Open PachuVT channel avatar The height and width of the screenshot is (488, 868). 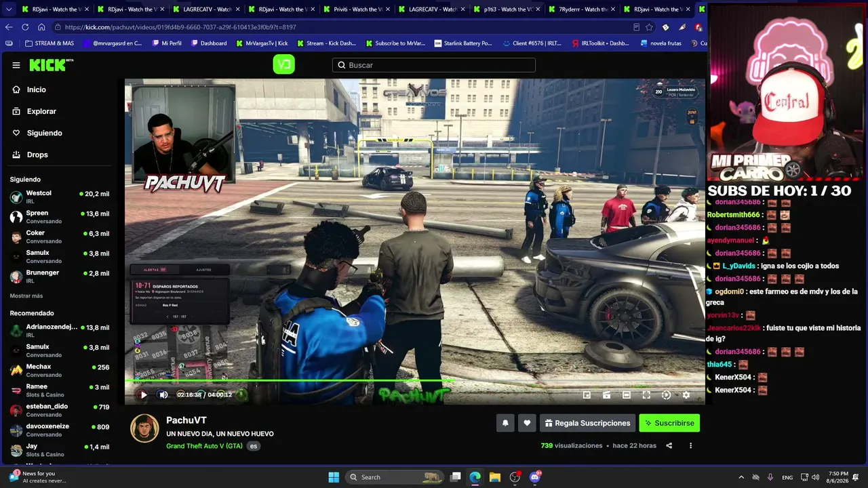tap(144, 428)
